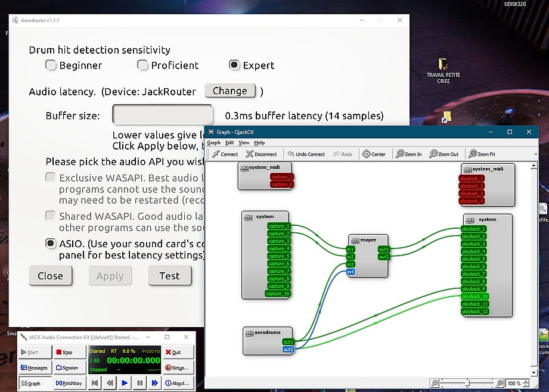Open Session in JACK Connection Kit
549x392 pixels.
point(70,368)
